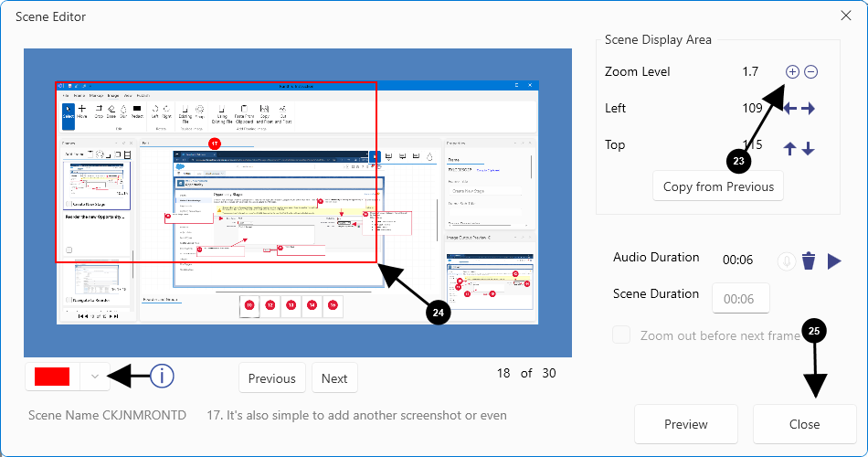
Task: Delete the audio with trash icon
Action: [x=809, y=261]
